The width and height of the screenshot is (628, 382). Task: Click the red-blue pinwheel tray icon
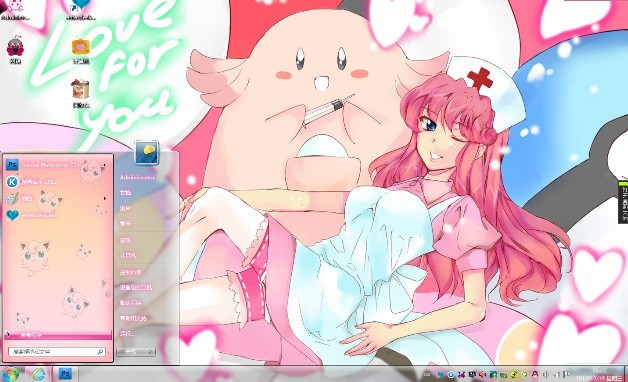coord(461,375)
